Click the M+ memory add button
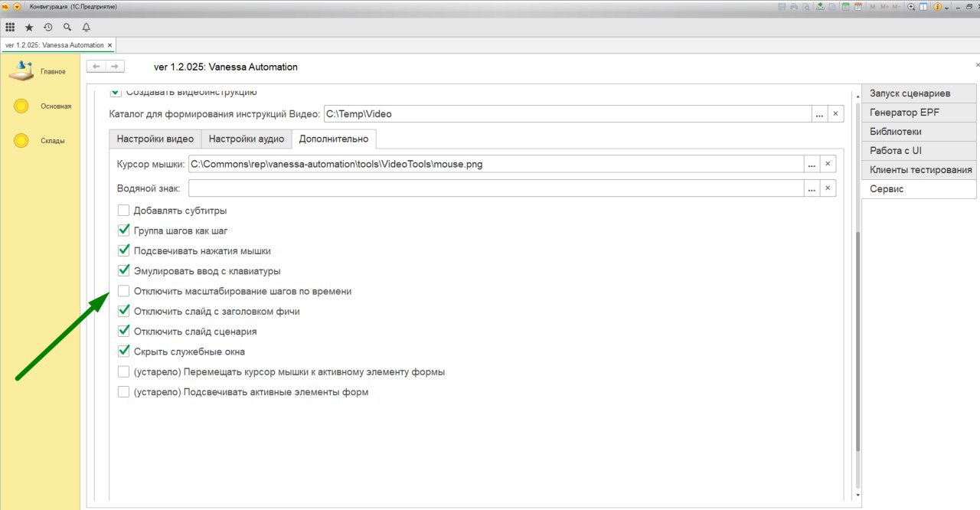 (x=884, y=7)
